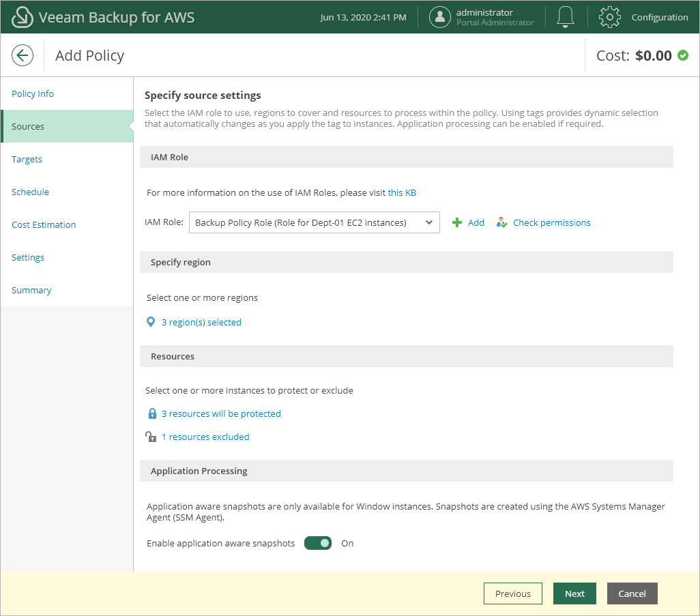
Task: Click the 'Specify source settings' heading
Action: click(x=203, y=95)
